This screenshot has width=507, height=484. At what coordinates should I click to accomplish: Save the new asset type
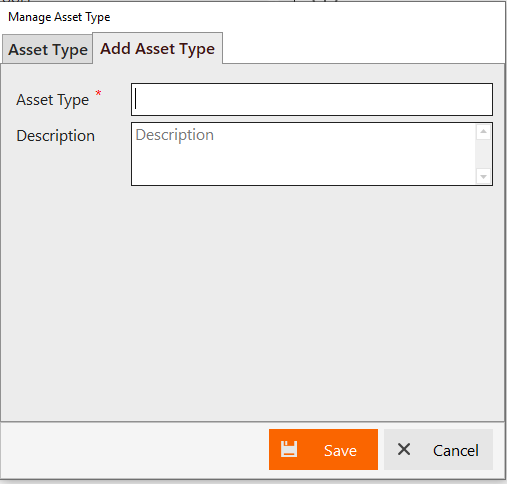(x=323, y=449)
